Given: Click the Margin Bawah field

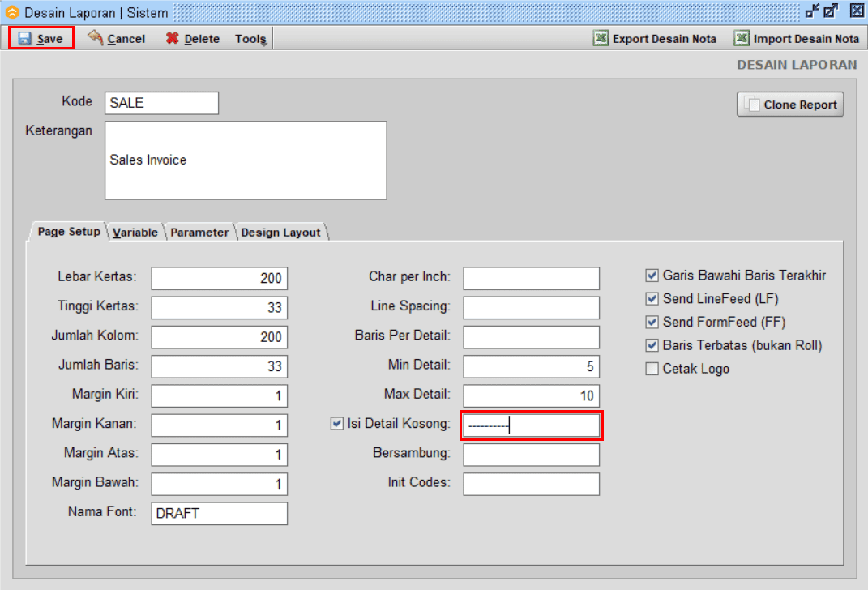Looking at the screenshot, I should (219, 484).
